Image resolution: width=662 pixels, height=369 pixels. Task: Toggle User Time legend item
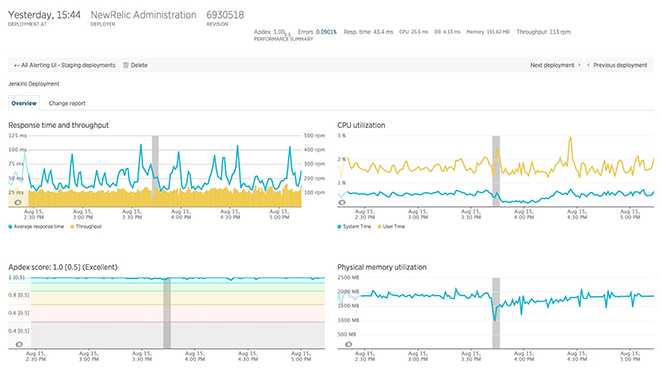pyautogui.click(x=391, y=227)
